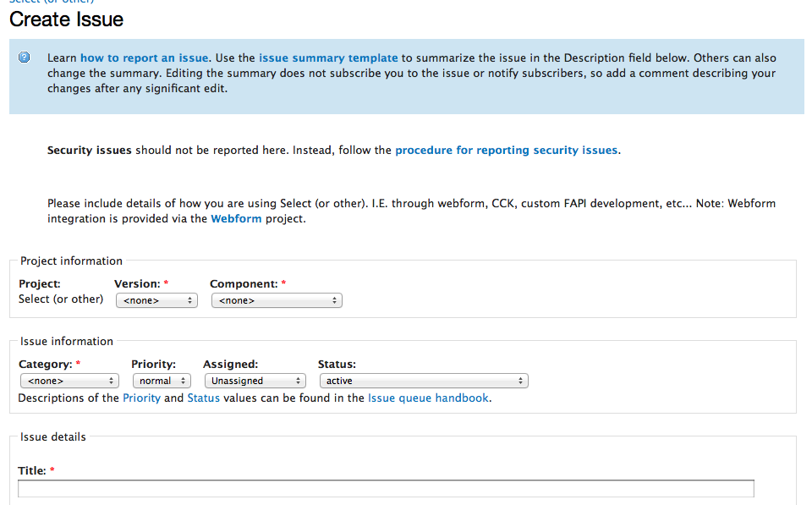Screen dimensions: 812x505
Task: Click the 'Title:' field label
Action: [32, 471]
